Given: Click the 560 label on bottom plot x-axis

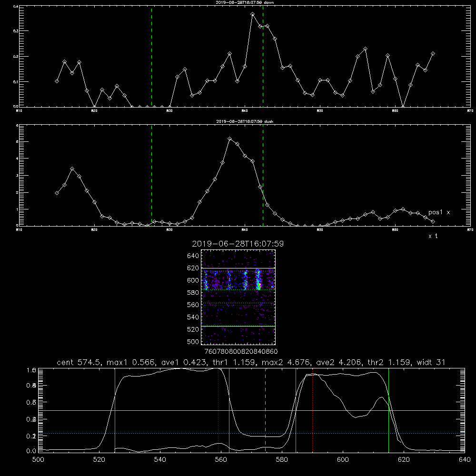Looking at the screenshot, I should (221, 460).
